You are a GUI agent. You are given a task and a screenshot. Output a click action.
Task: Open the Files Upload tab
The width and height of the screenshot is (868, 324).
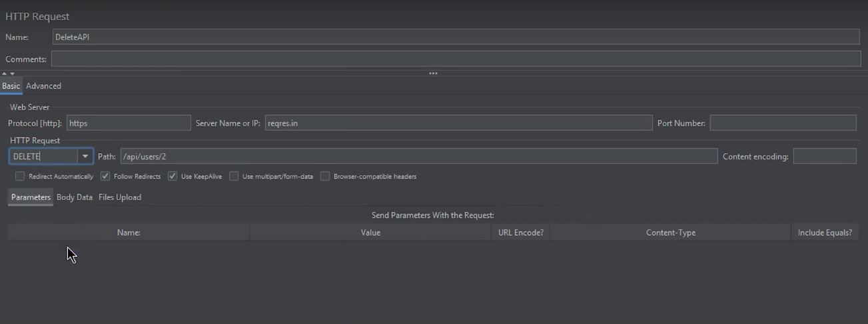[x=120, y=197]
